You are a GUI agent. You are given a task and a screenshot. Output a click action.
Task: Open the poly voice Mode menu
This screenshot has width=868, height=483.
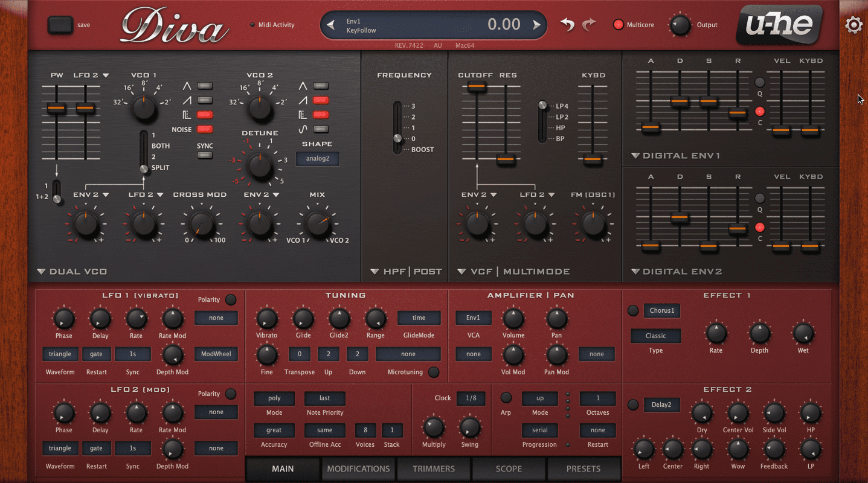pos(274,398)
